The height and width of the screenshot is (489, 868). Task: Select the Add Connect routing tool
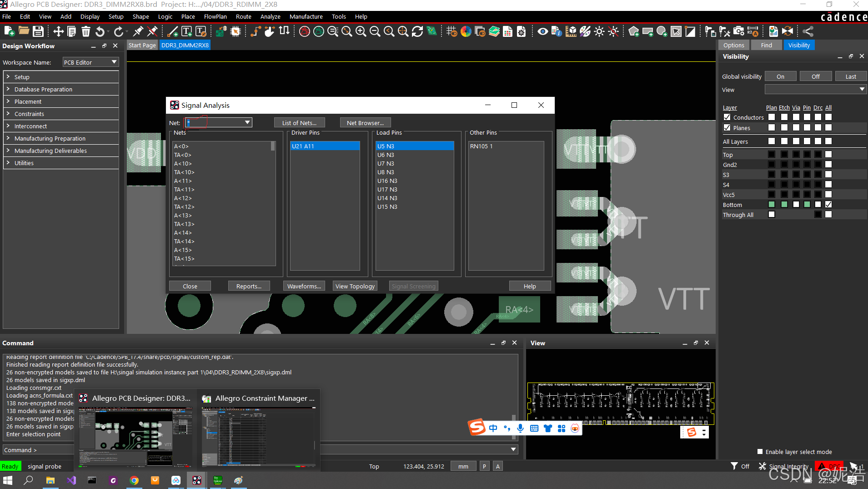click(x=256, y=31)
